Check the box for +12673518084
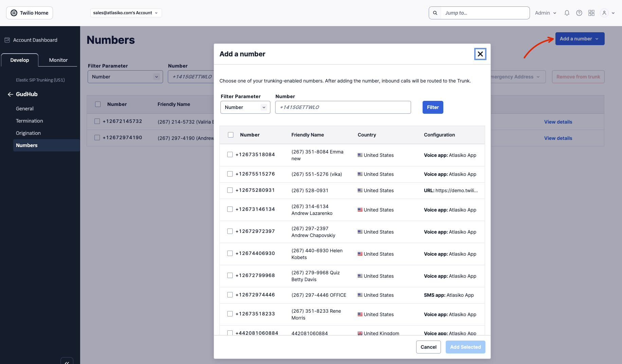The height and width of the screenshot is (364, 622). tap(230, 154)
